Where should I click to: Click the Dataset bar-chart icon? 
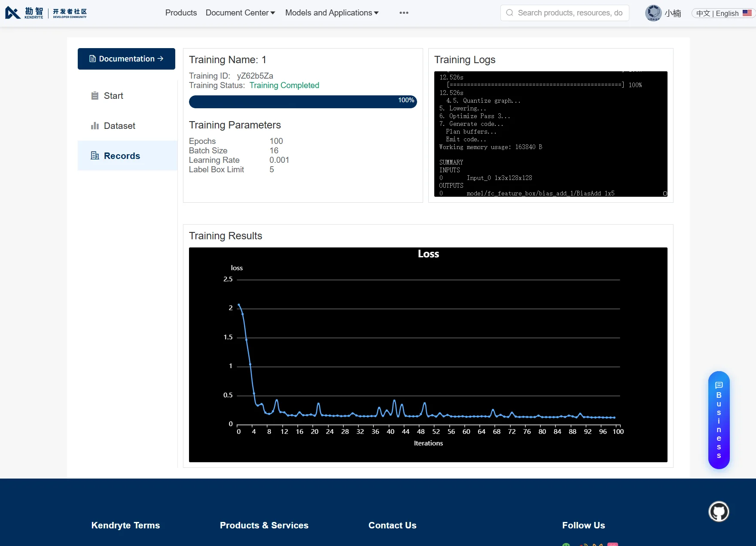(x=95, y=126)
